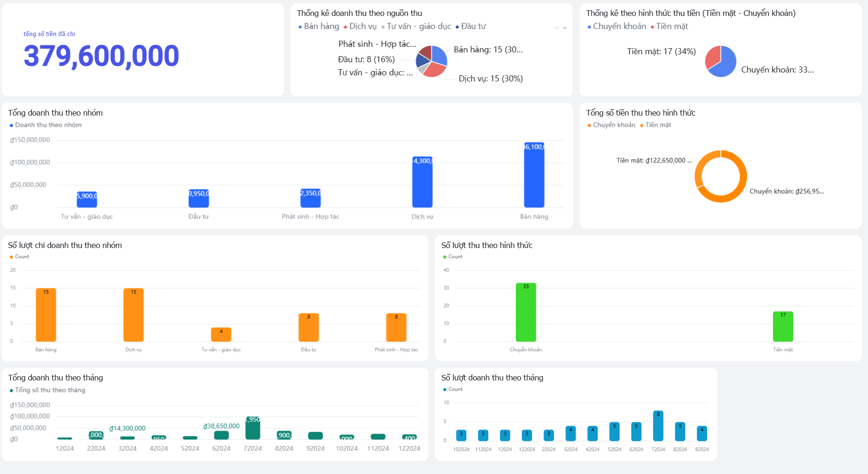
Task: Toggle Bán hàng legend in revenue source pie
Action: [x=318, y=26]
